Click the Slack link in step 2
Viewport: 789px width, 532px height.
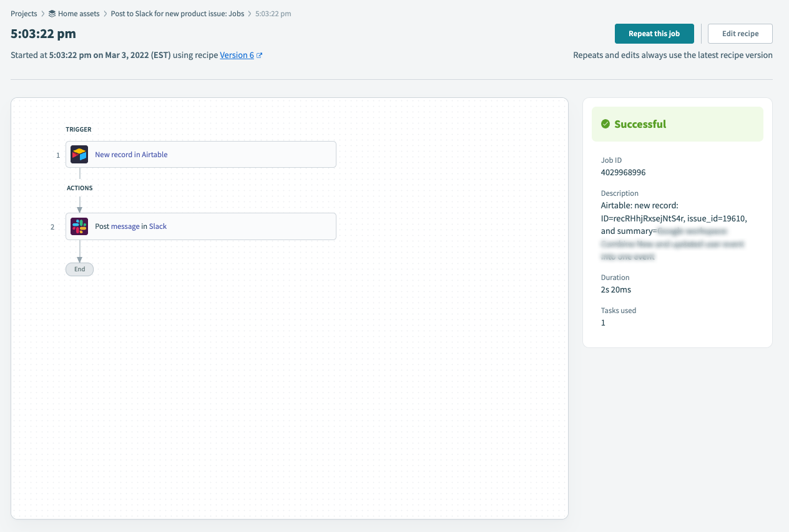click(157, 226)
